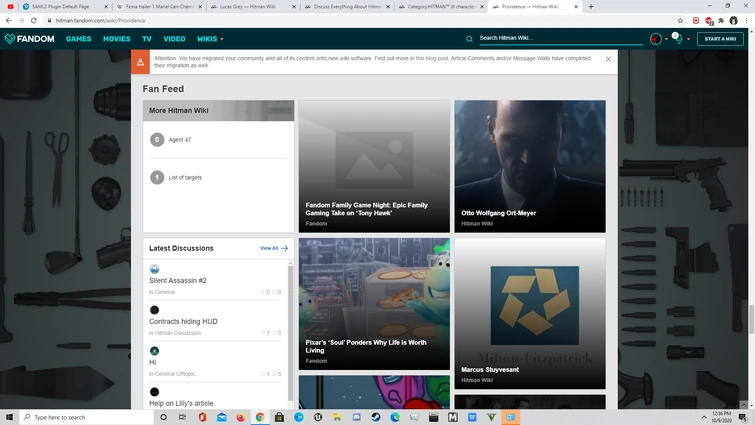Show hidden system tray icons
Viewport: 755px width, 425px height.
pos(704,417)
